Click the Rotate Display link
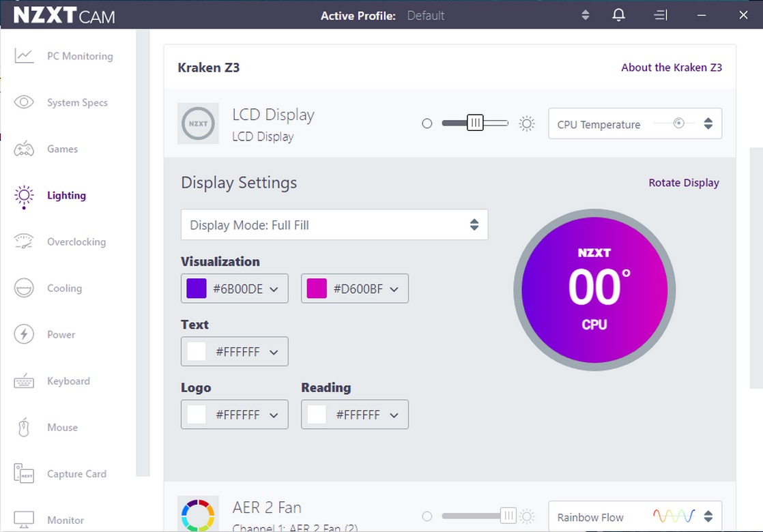The image size is (763, 532). (683, 183)
